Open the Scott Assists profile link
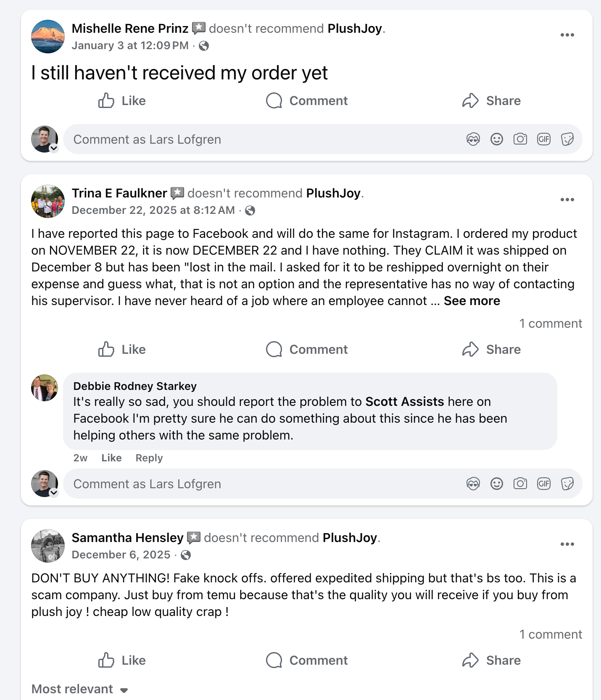 pos(404,402)
